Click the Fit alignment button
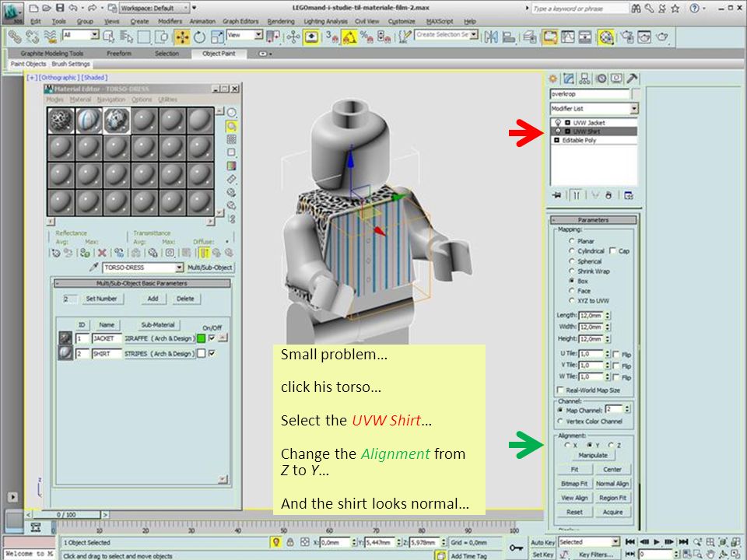The width and height of the screenshot is (747, 560). pos(574,470)
